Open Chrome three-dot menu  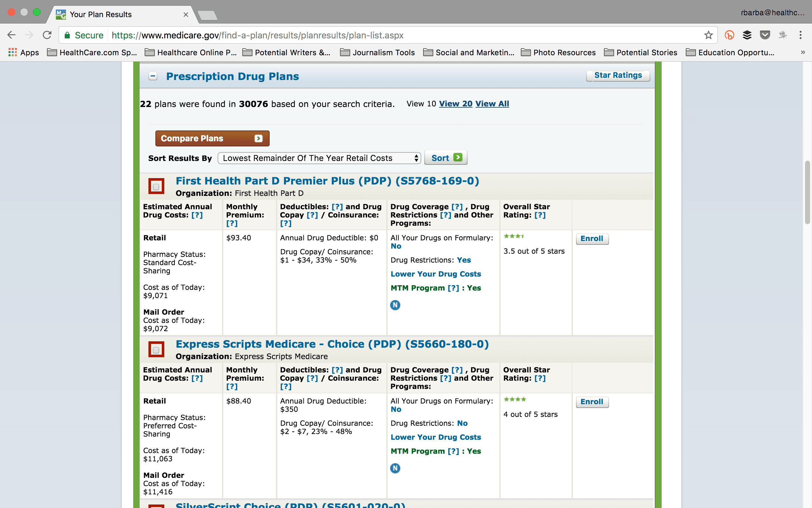pyautogui.click(x=800, y=35)
